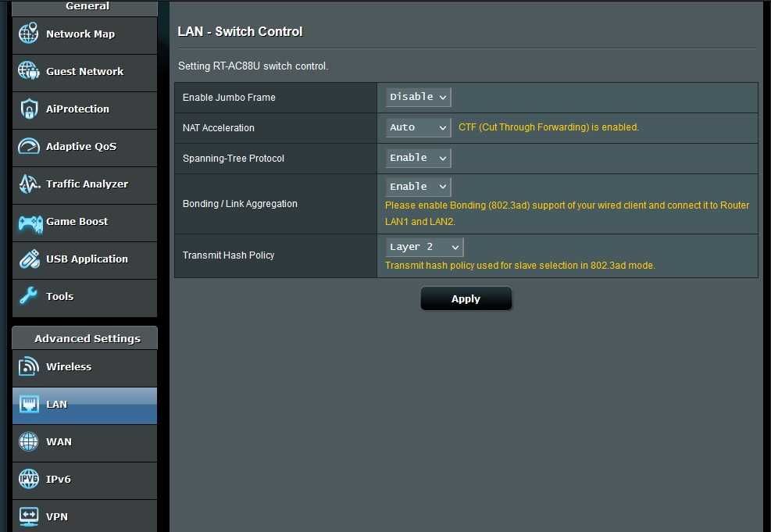Click the Wireless signal icon
The width and height of the screenshot is (771, 532).
click(29, 366)
